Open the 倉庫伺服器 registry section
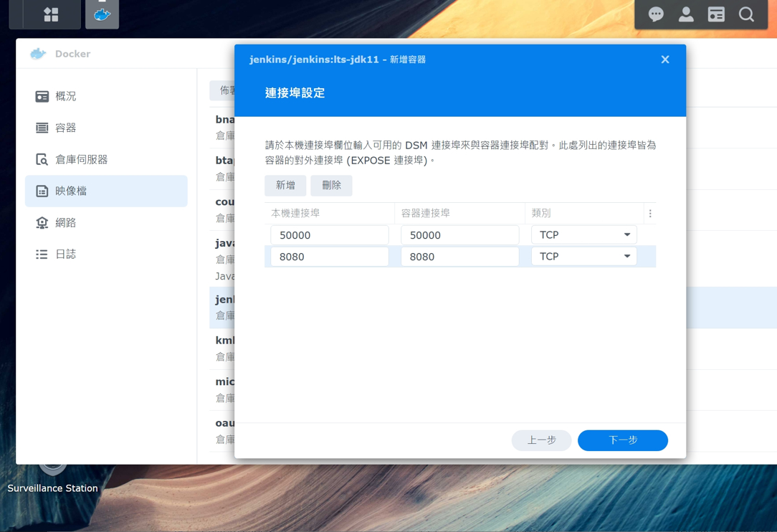 [106, 160]
